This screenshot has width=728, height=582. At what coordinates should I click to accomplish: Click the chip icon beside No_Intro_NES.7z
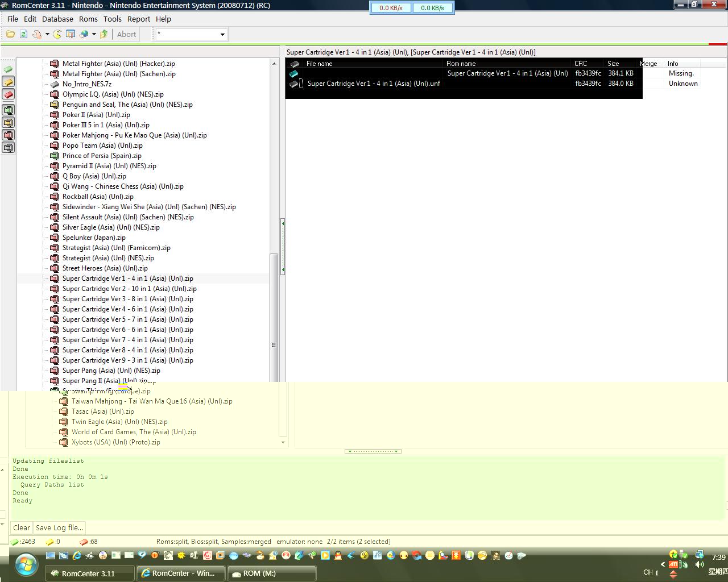coord(55,84)
